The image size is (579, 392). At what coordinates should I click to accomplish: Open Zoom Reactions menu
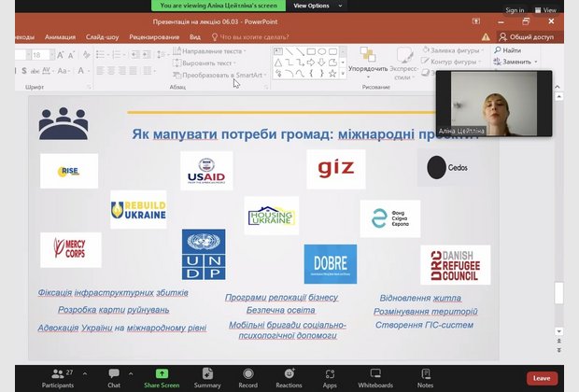pyautogui.click(x=289, y=378)
